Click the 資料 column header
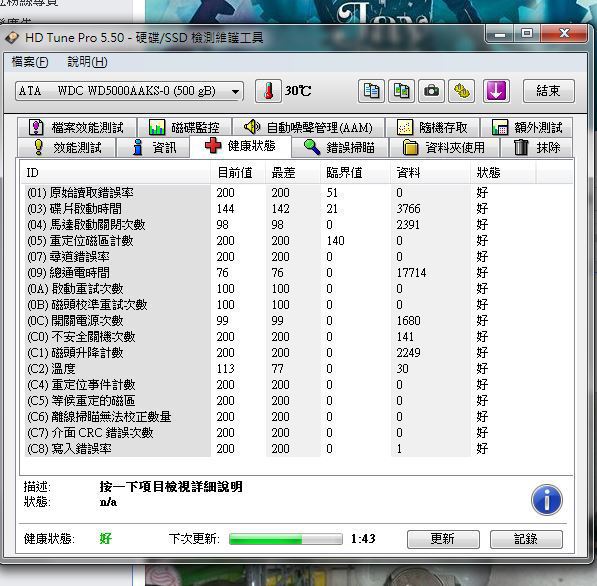Screen dimensions: 597x586 point(430,173)
